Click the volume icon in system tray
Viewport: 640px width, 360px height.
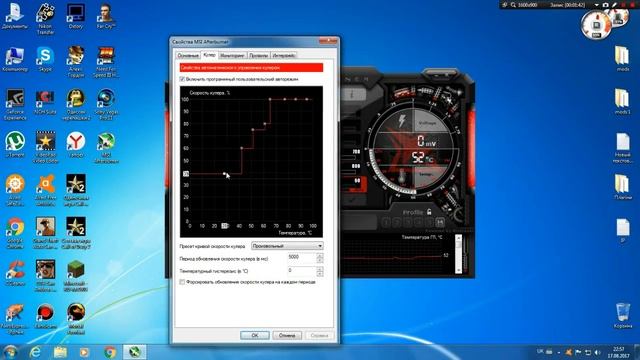(598, 352)
